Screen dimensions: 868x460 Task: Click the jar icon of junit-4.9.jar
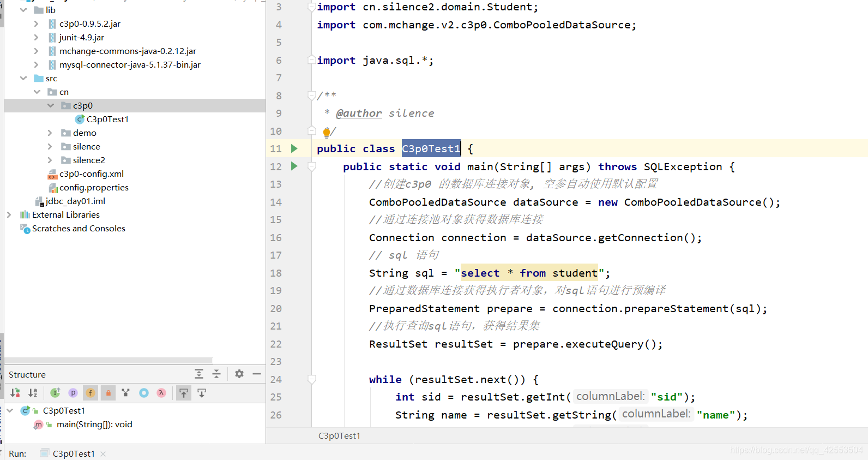click(52, 37)
